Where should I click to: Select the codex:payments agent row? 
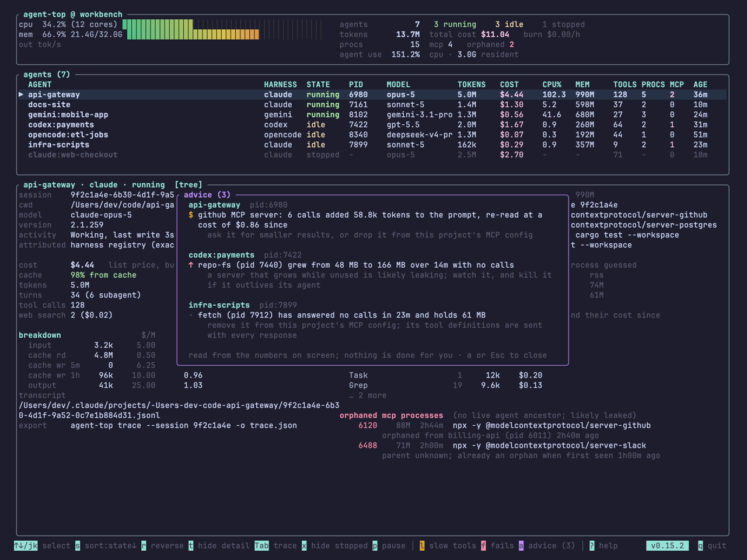click(372, 124)
